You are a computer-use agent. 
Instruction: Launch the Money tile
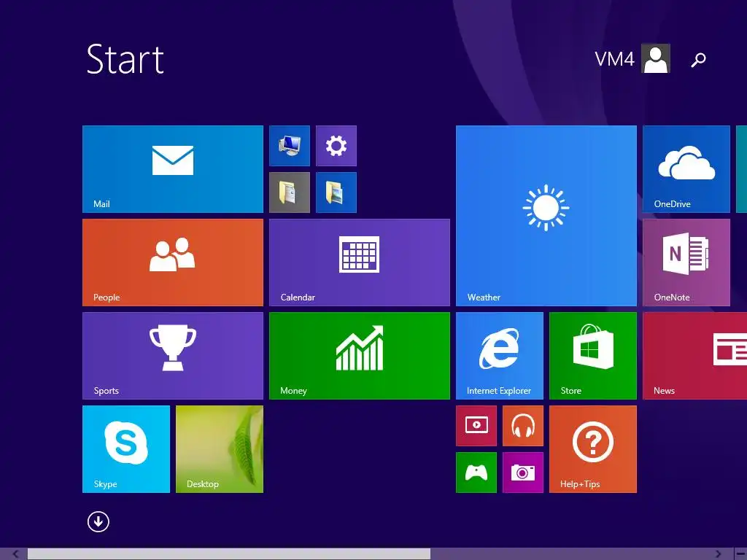tap(359, 356)
